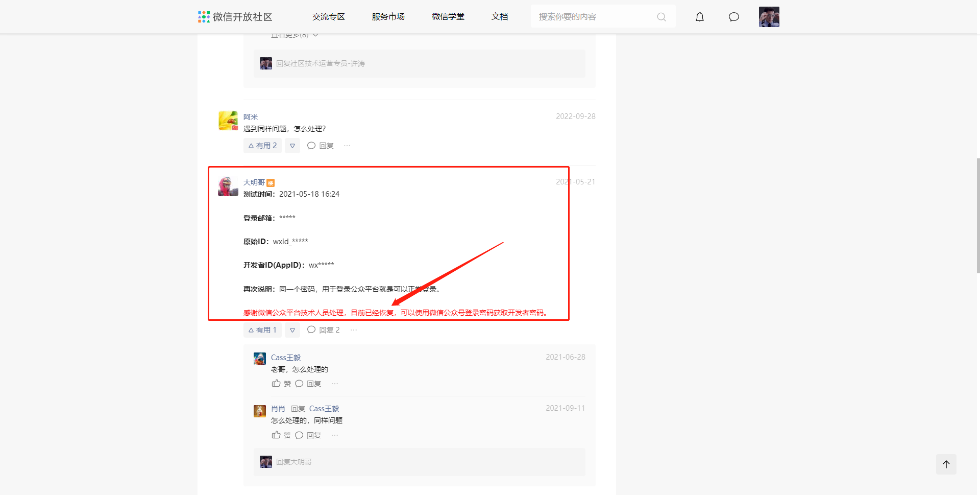The height and width of the screenshot is (495, 980).
Task: Open the messages chat bubble icon
Action: [734, 17]
